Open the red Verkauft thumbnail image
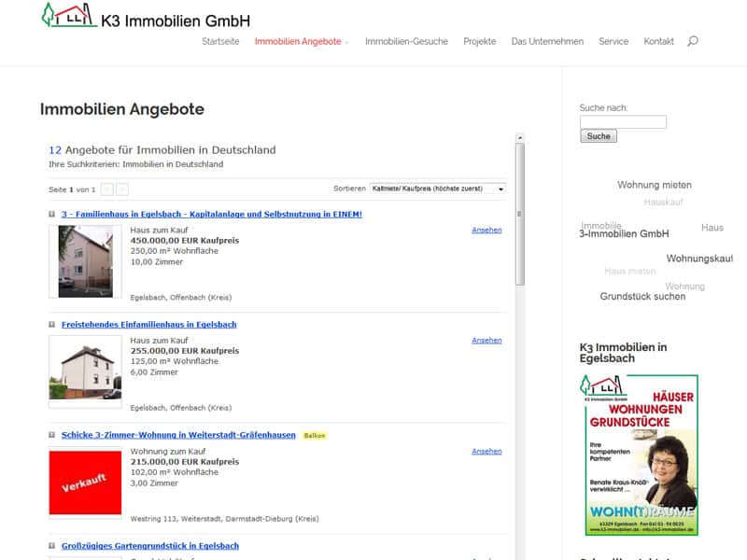Screen dimensions: 747x560 [85, 483]
